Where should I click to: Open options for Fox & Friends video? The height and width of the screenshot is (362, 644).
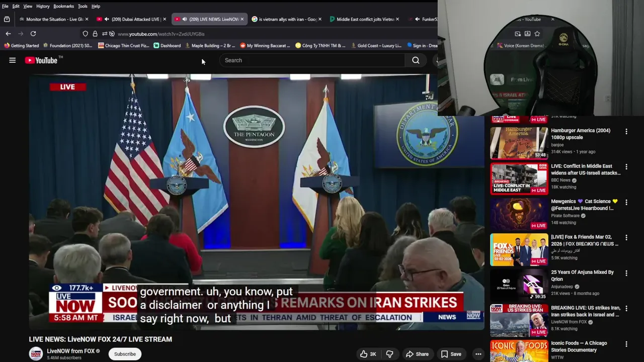(626, 238)
